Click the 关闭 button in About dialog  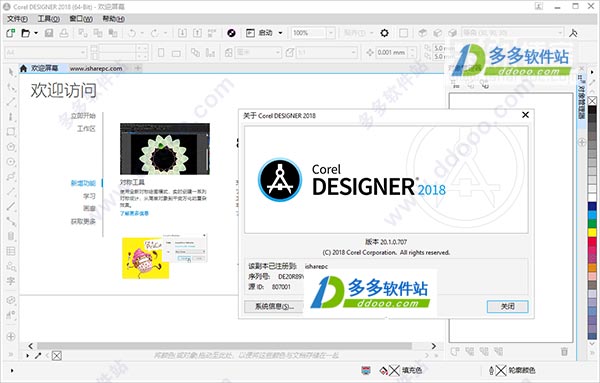507,306
